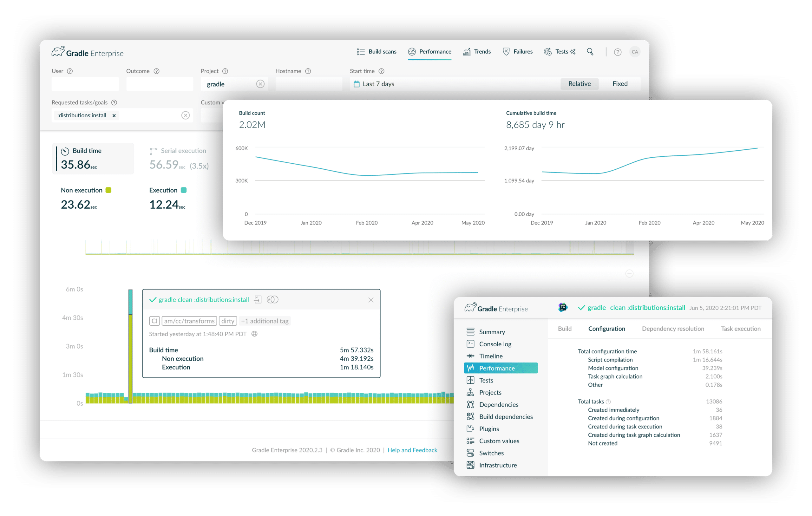This screenshot has height=516, width=812.
Task: Switch start time to Relative
Action: (x=579, y=84)
